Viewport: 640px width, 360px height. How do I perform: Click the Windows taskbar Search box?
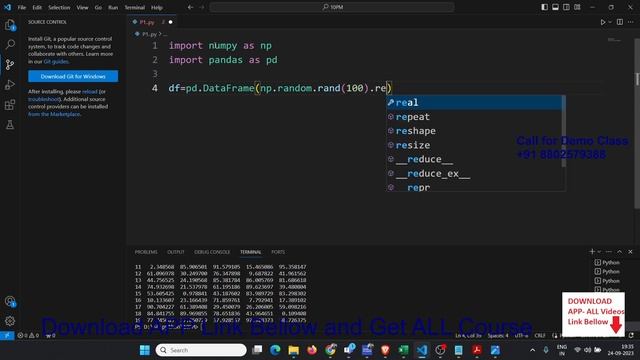(201, 350)
